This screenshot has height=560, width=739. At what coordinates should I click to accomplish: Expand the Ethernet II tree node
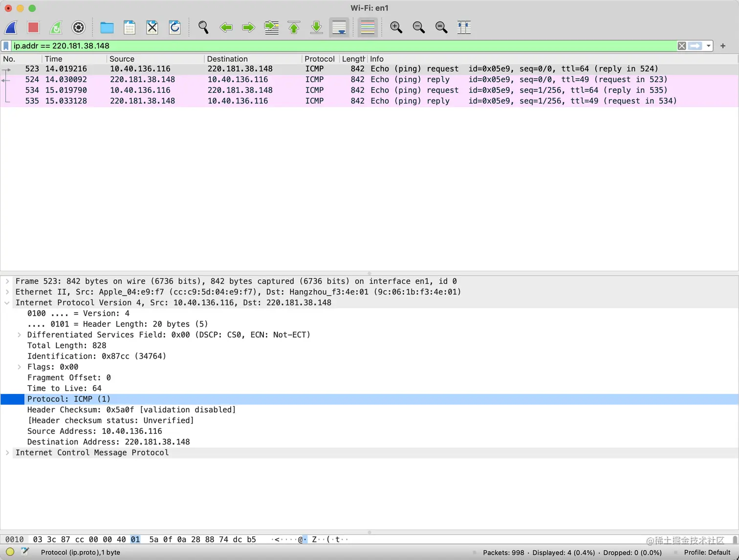pyautogui.click(x=7, y=292)
